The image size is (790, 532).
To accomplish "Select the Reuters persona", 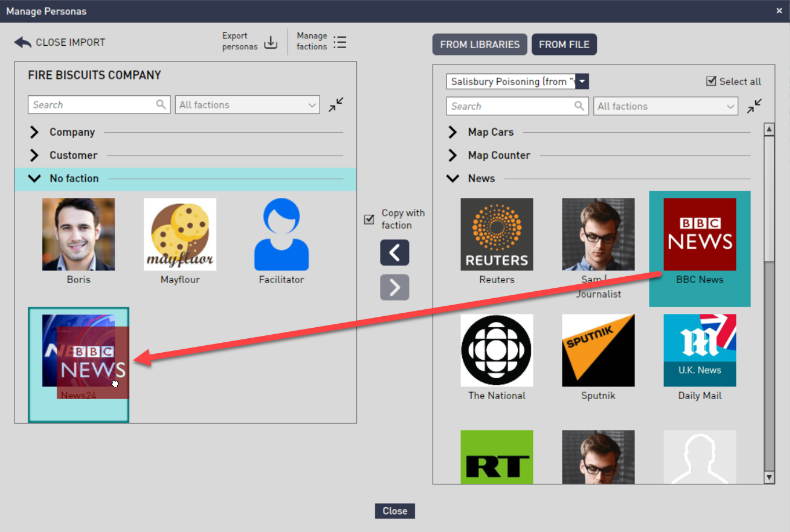I will pyautogui.click(x=497, y=241).
